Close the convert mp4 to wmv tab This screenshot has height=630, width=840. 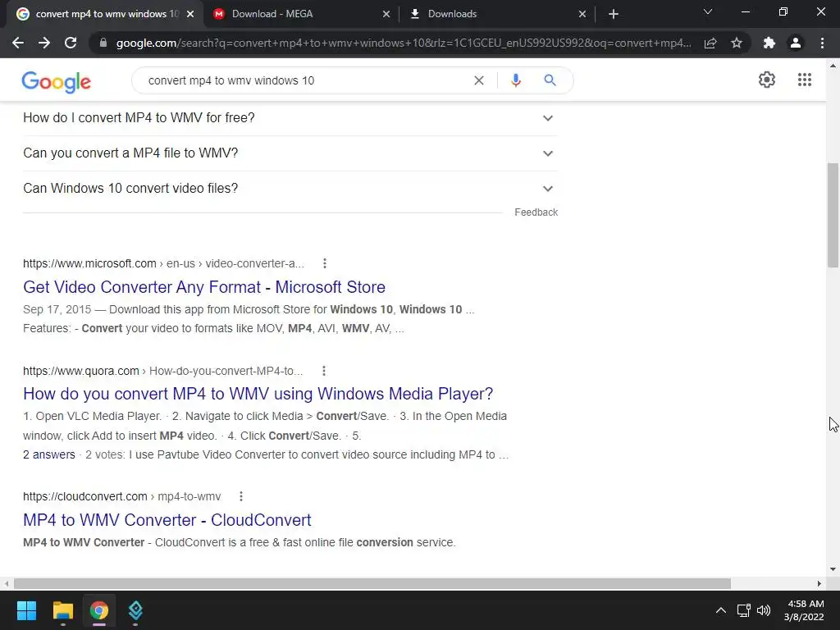pyautogui.click(x=190, y=14)
